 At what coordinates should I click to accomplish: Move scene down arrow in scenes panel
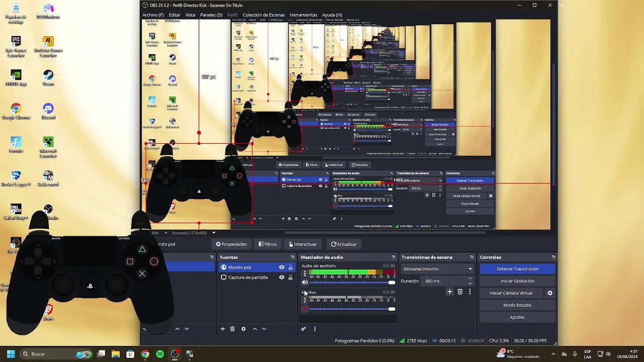(x=187, y=329)
